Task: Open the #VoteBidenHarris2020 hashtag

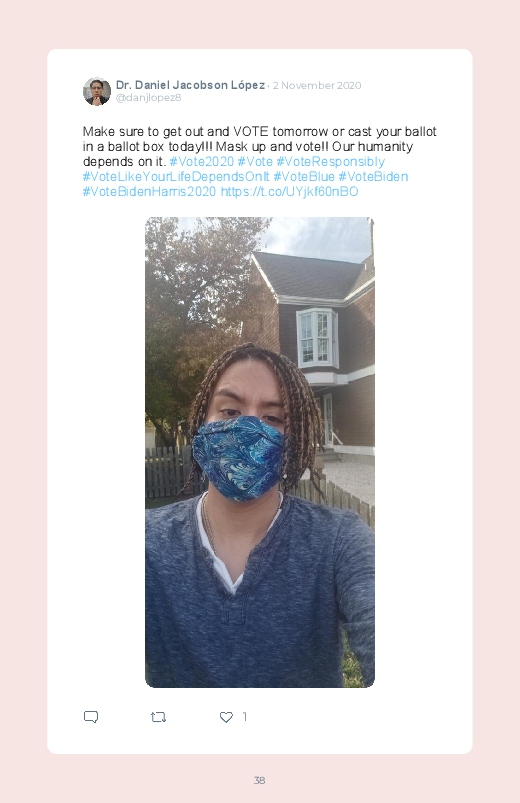Action: click(x=149, y=192)
